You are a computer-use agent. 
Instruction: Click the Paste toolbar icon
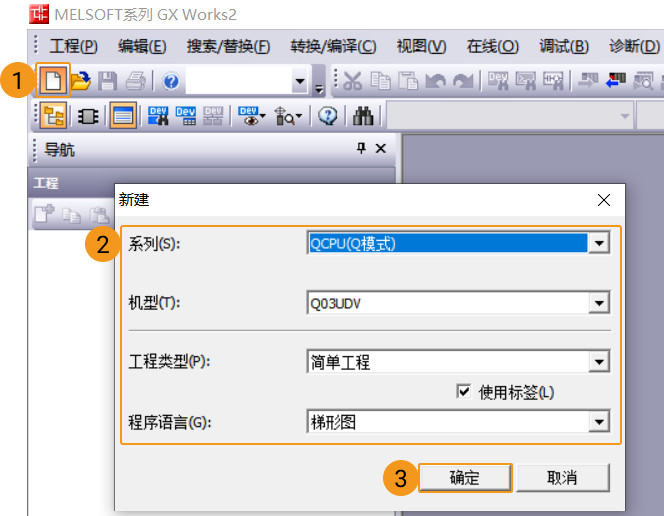point(408,80)
